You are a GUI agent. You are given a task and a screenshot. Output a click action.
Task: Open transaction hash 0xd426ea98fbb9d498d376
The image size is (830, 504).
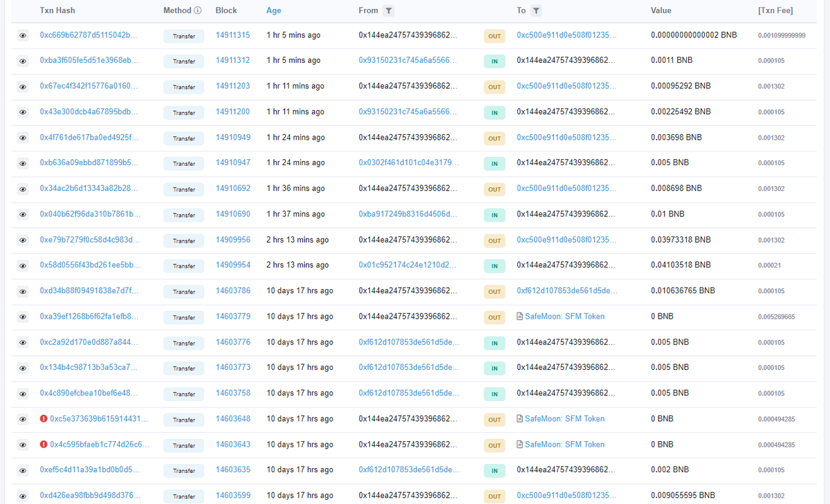point(90,495)
